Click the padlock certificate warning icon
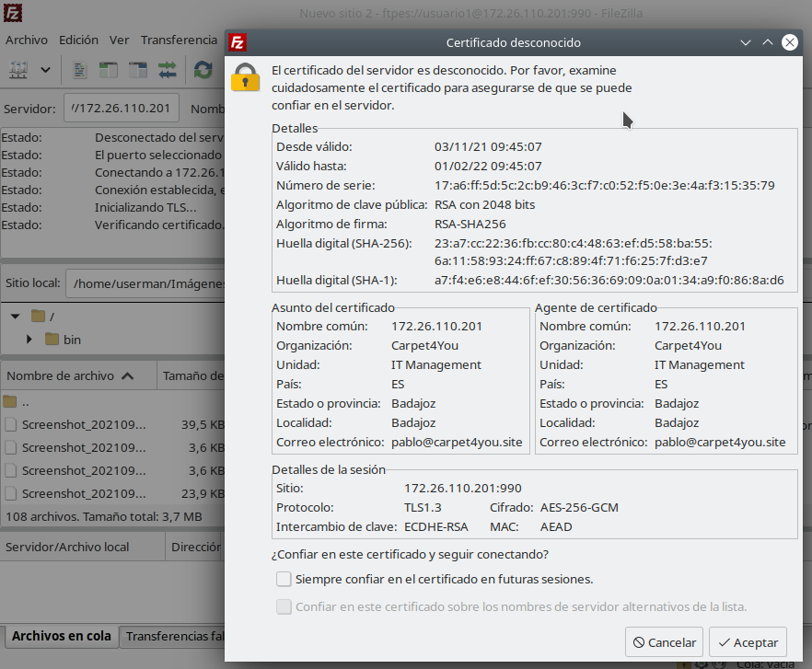Image resolution: width=812 pixels, height=669 pixels. 246,77
